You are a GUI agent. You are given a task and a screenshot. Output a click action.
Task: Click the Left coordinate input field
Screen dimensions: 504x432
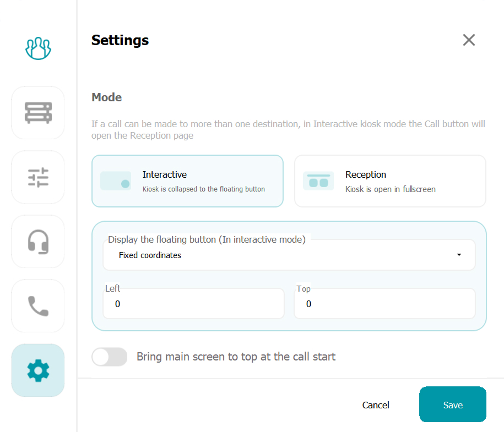click(193, 304)
